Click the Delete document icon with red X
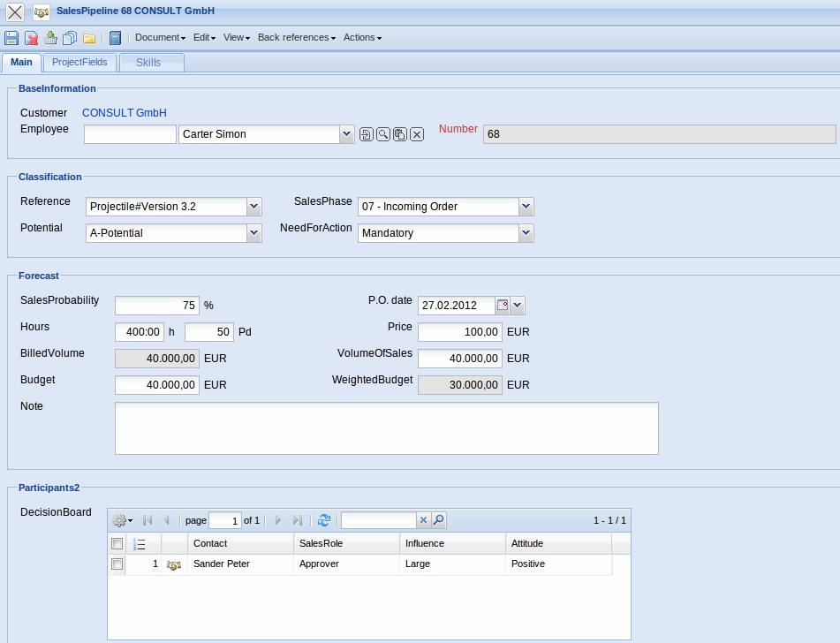The height and width of the screenshot is (643, 840). 31,38
